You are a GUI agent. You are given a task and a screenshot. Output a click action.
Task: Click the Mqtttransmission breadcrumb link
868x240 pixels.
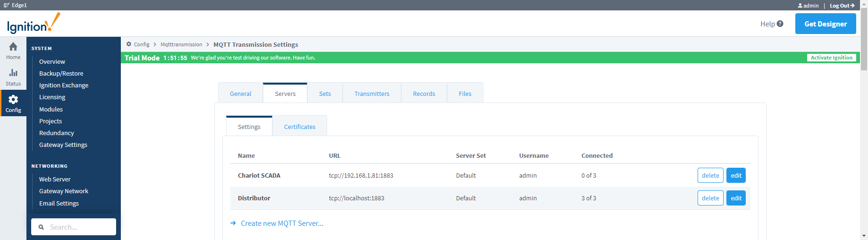181,44
